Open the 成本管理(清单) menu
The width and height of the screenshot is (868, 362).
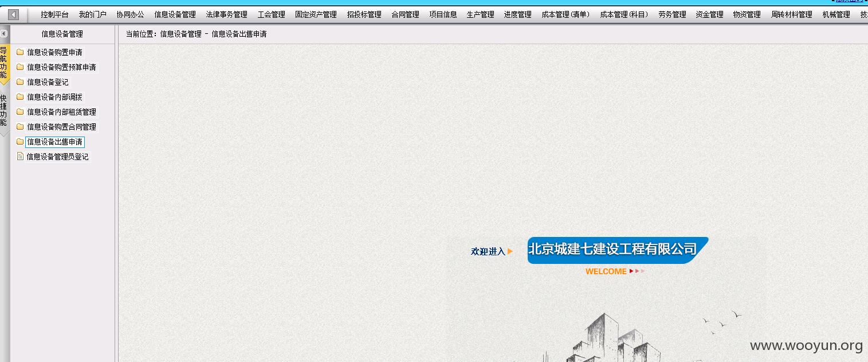[565, 15]
